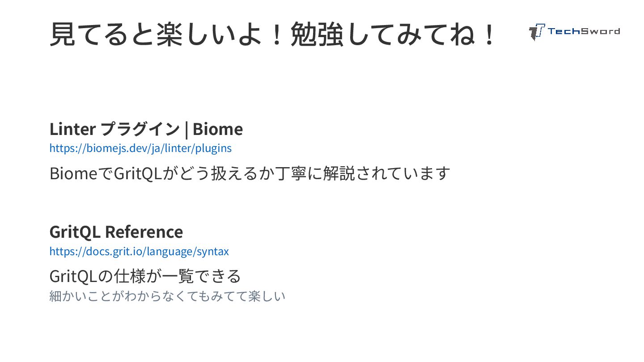Open the biomejs.dev linter plugins link
This screenshot has height=362, width=644.
[140, 148]
